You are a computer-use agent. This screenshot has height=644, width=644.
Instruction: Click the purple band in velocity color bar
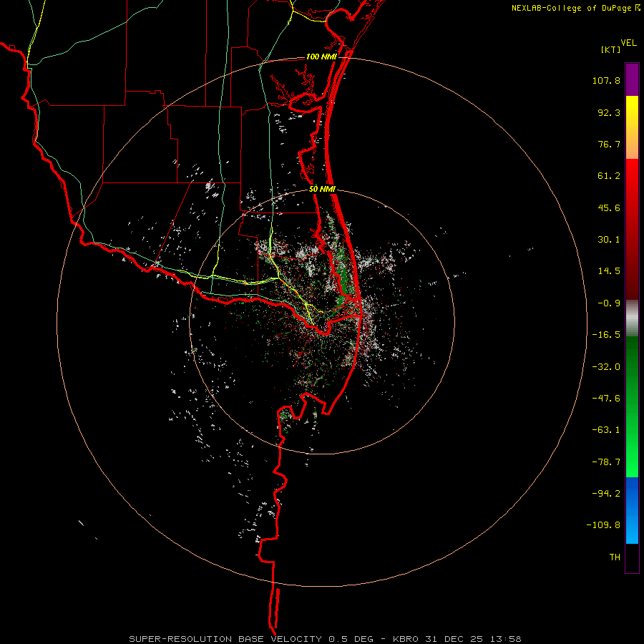pos(632,79)
